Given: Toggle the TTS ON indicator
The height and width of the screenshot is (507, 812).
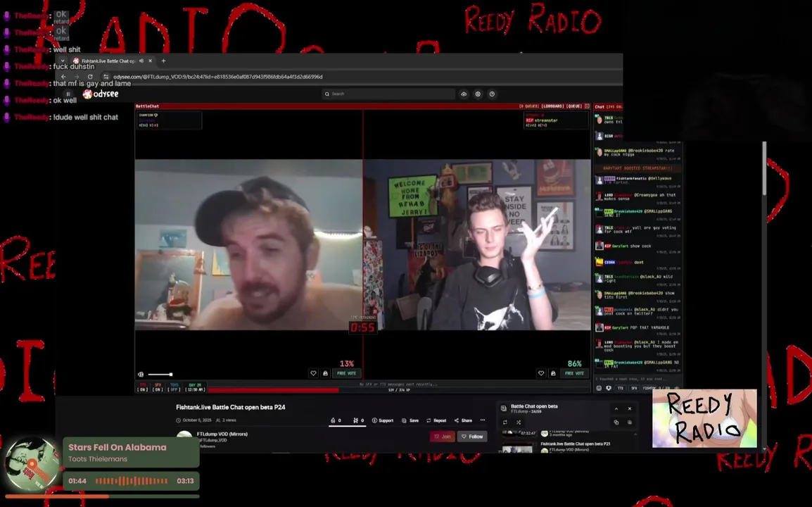Looking at the screenshot, I should [x=143, y=388].
